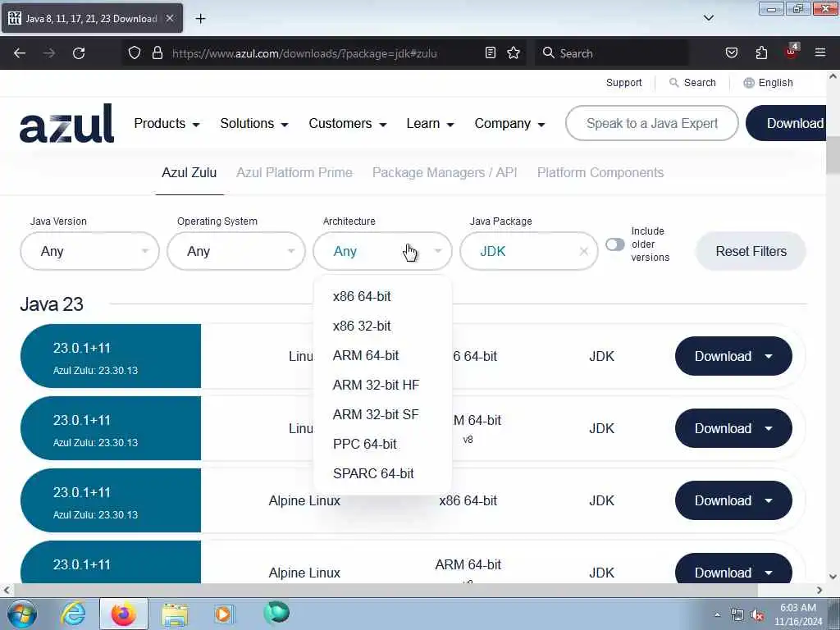Open File Explorer from the taskbar
The height and width of the screenshot is (630, 840).
[175, 614]
